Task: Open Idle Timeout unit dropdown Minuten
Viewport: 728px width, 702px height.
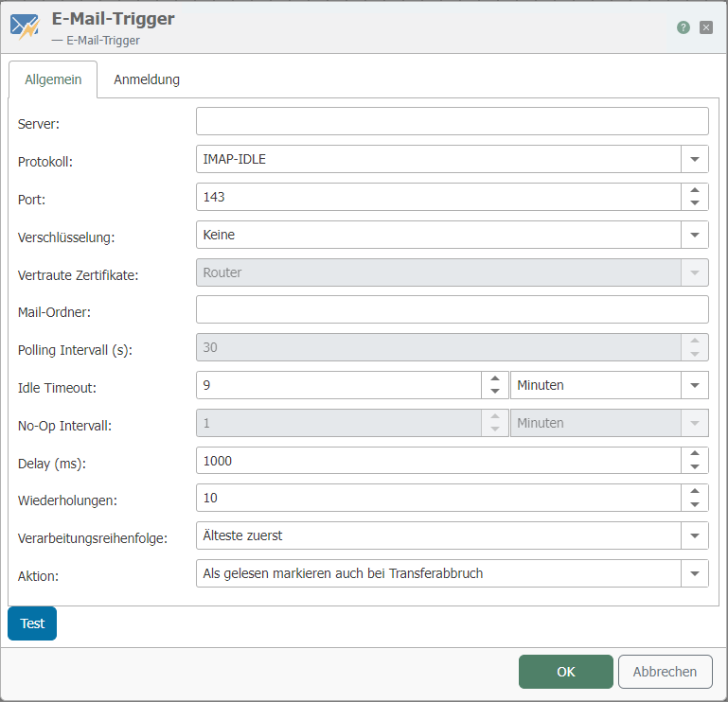Action: [695, 385]
